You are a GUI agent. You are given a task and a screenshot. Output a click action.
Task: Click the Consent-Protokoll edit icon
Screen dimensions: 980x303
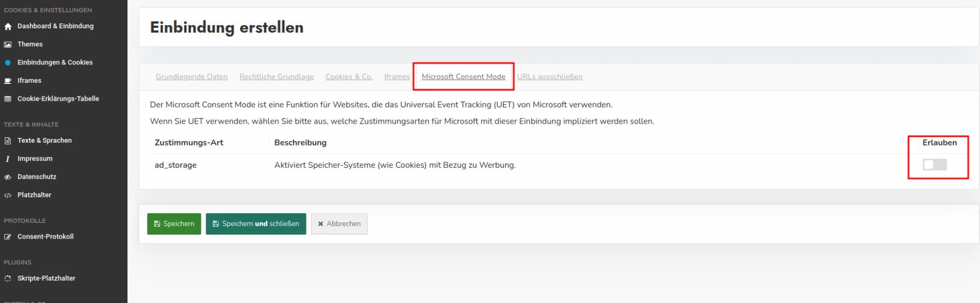click(8, 237)
